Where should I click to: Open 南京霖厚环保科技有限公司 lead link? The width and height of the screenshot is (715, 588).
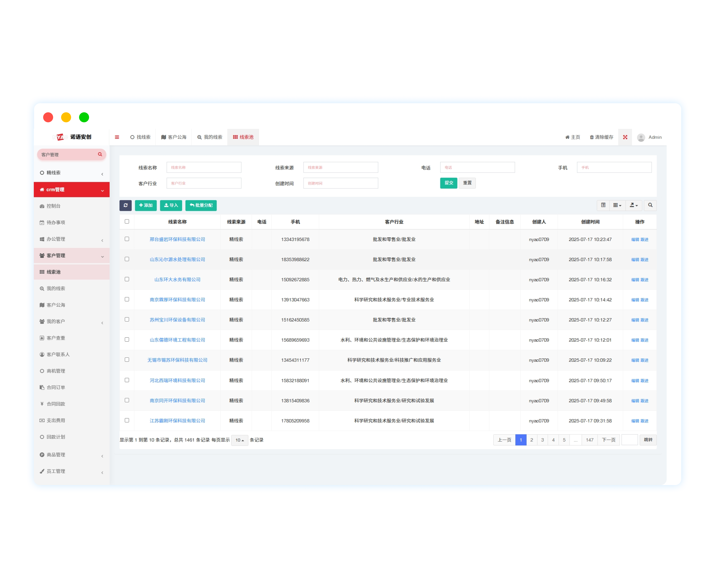[177, 300]
